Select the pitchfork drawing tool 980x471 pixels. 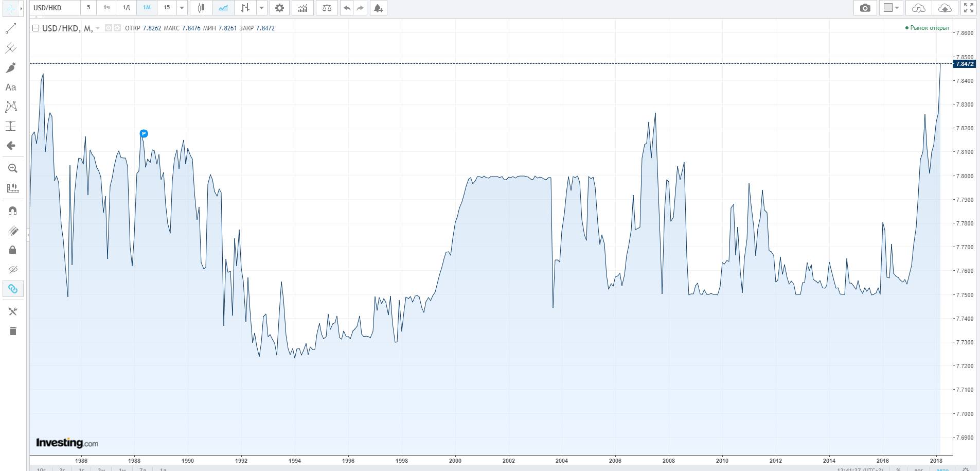pos(11,48)
